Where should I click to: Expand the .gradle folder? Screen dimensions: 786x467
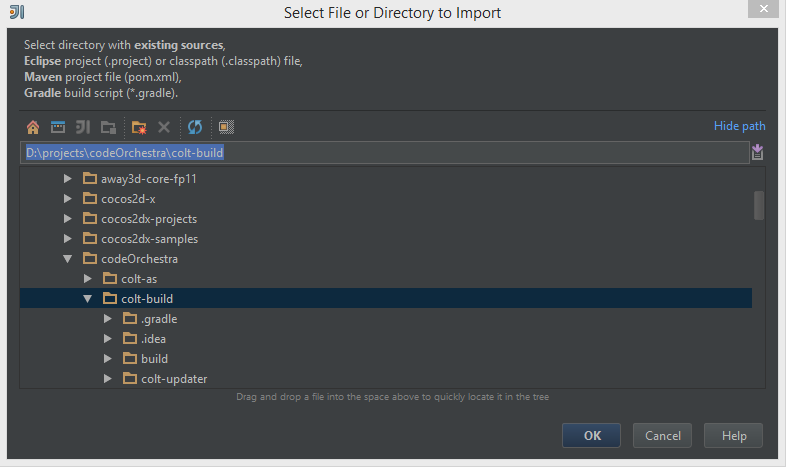tap(108, 319)
